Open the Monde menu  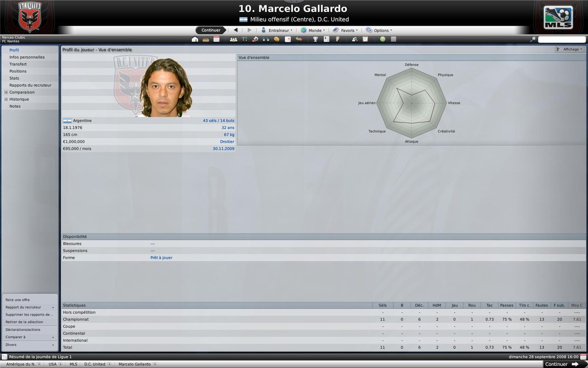click(x=313, y=30)
